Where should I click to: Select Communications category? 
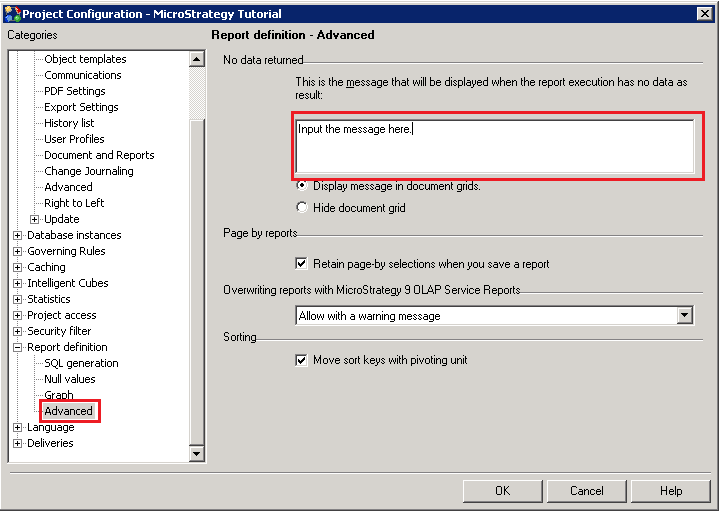[83, 75]
